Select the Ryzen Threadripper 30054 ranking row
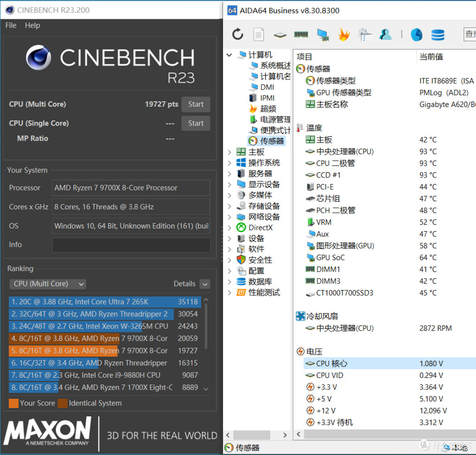The width and height of the screenshot is (476, 455). click(x=105, y=314)
